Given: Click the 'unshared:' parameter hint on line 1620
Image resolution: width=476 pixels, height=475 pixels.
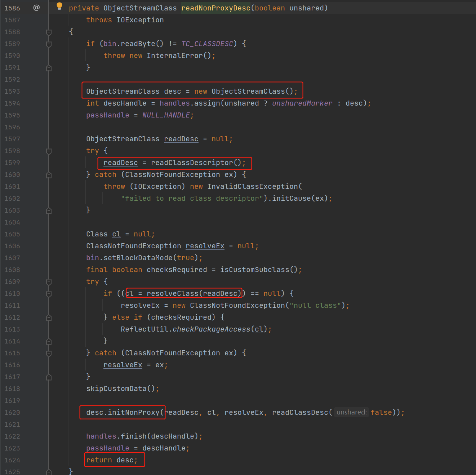Looking at the screenshot, I should [351, 412].
